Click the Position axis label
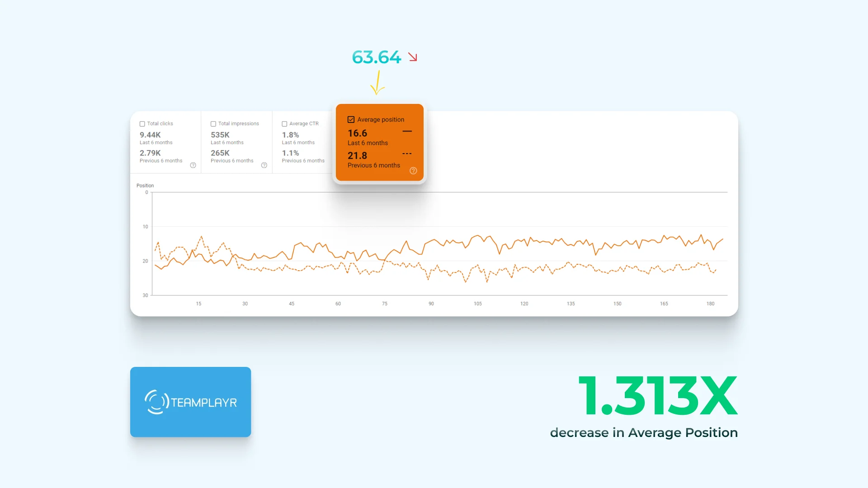The height and width of the screenshot is (488, 868). click(145, 186)
